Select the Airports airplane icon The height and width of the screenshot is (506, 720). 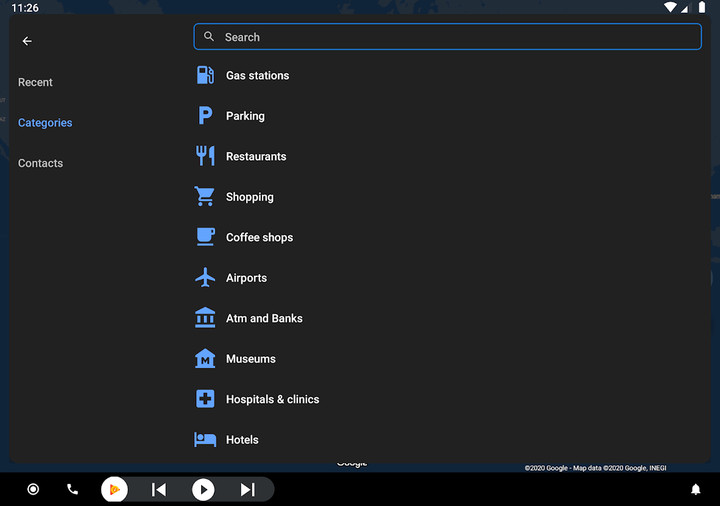coord(205,278)
